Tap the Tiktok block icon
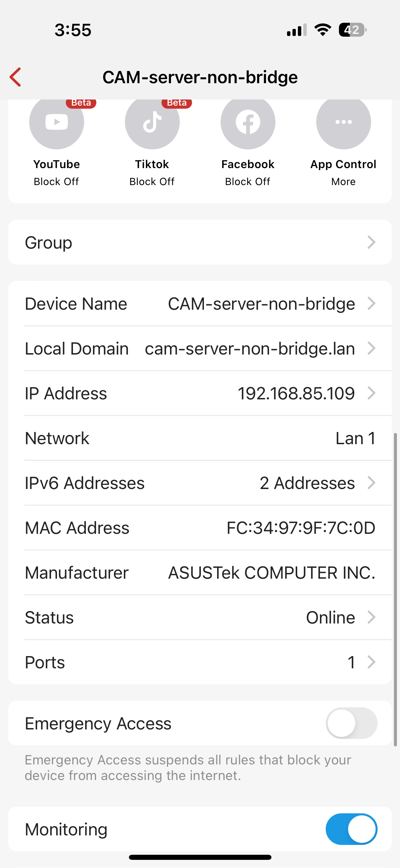This screenshot has height=868, width=400. (x=152, y=122)
